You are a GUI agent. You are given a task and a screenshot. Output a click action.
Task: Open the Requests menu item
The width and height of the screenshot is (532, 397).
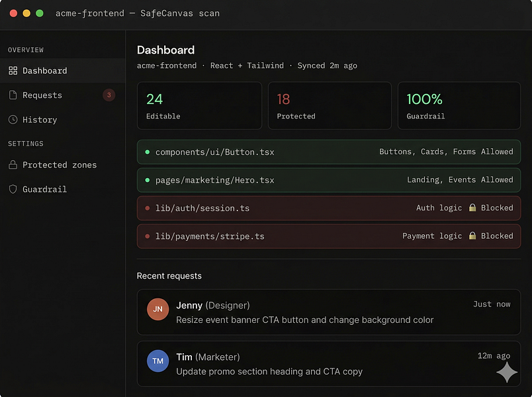(x=63, y=95)
